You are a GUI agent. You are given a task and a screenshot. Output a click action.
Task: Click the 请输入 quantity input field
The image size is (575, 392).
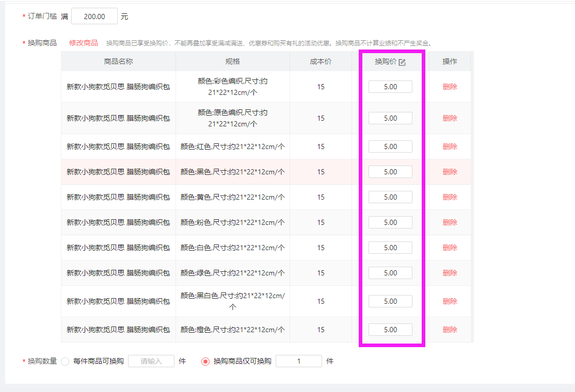point(151,361)
